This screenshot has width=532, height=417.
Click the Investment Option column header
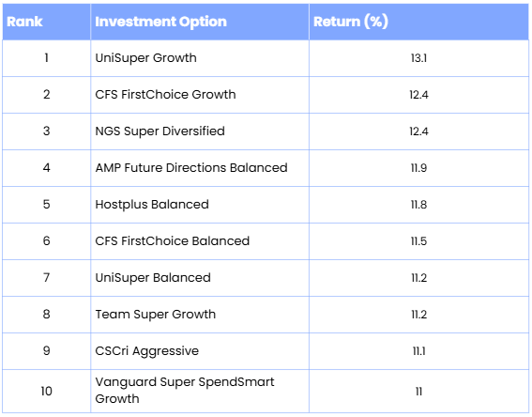pos(160,22)
